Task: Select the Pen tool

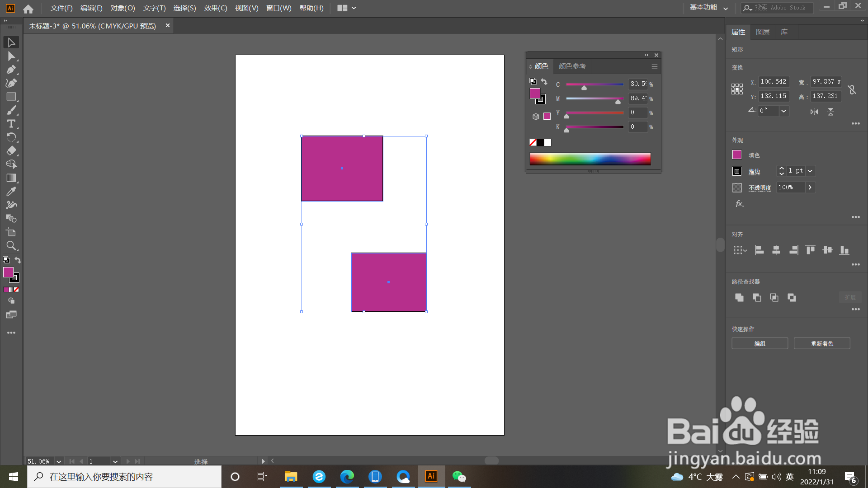Action: click(11, 70)
